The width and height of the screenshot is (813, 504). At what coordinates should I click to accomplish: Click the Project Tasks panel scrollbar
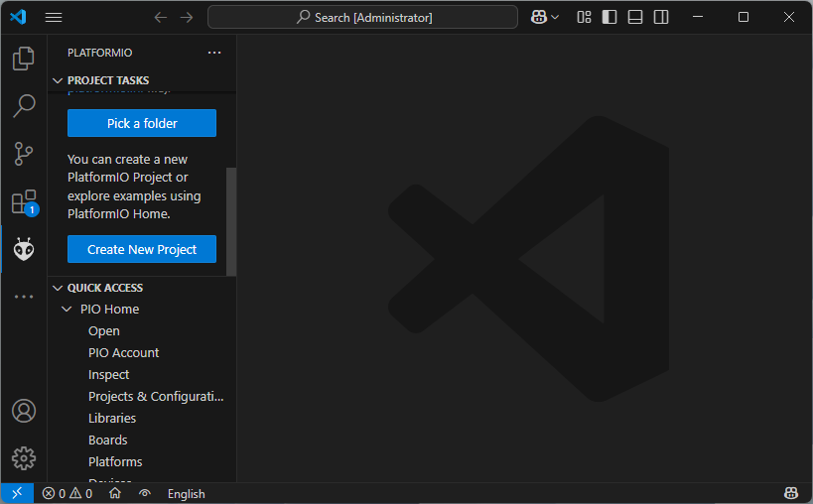tap(231, 221)
